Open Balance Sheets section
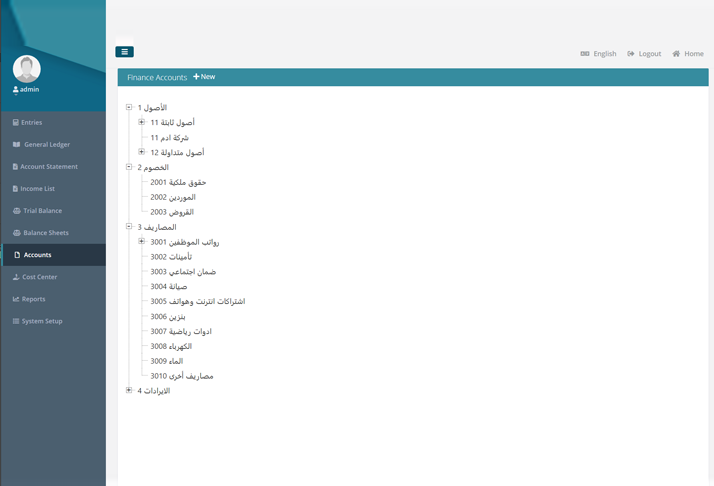Viewport: 714px width, 486px height. 53,233
